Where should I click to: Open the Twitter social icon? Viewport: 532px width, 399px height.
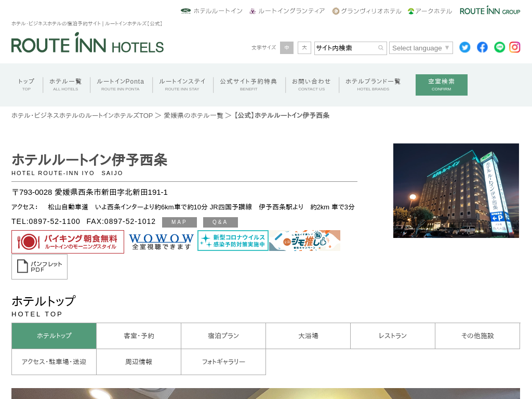465,47
